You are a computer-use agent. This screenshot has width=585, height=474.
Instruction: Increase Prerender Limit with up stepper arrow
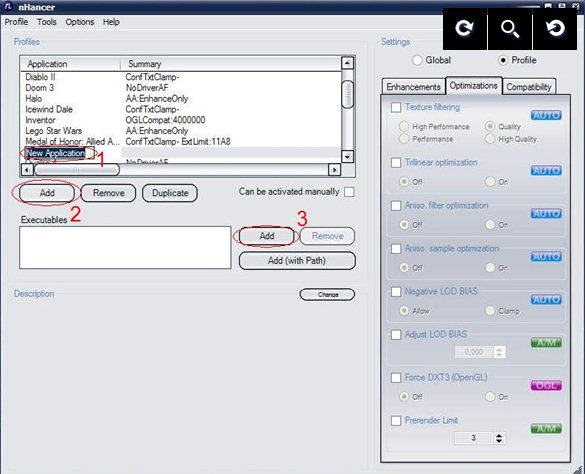pyautogui.click(x=499, y=435)
